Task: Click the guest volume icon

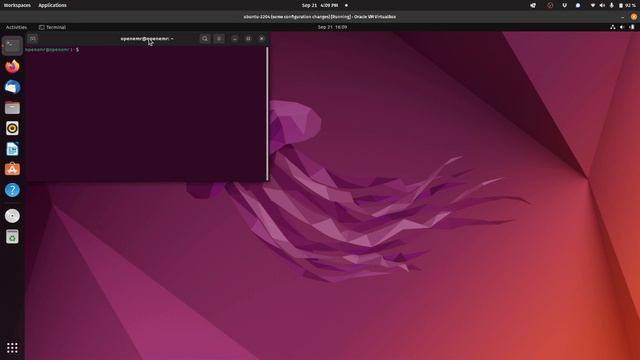Action: 622,27
